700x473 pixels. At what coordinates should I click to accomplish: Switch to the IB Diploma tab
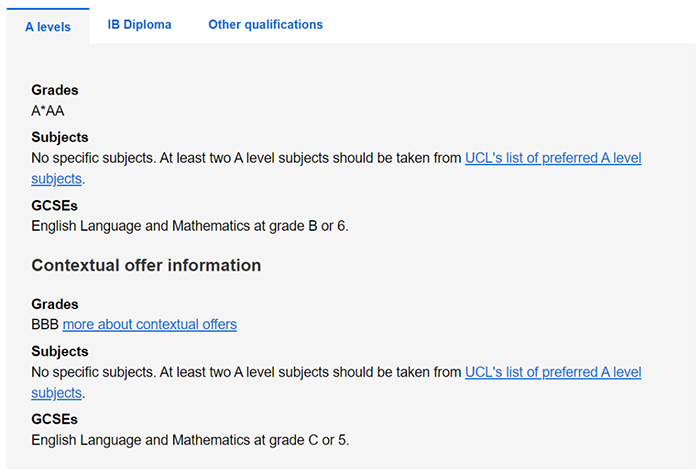click(140, 25)
